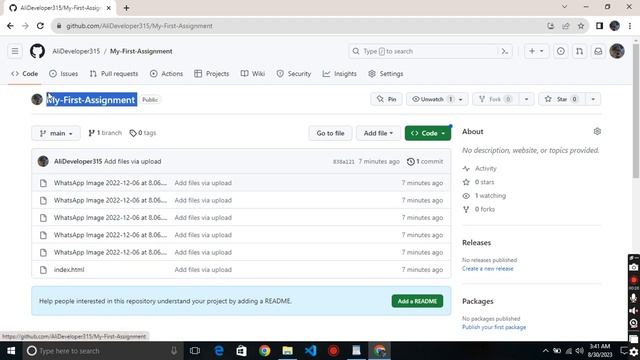Click Create a new release link
This screenshot has width=640, height=360.
(488, 269)
